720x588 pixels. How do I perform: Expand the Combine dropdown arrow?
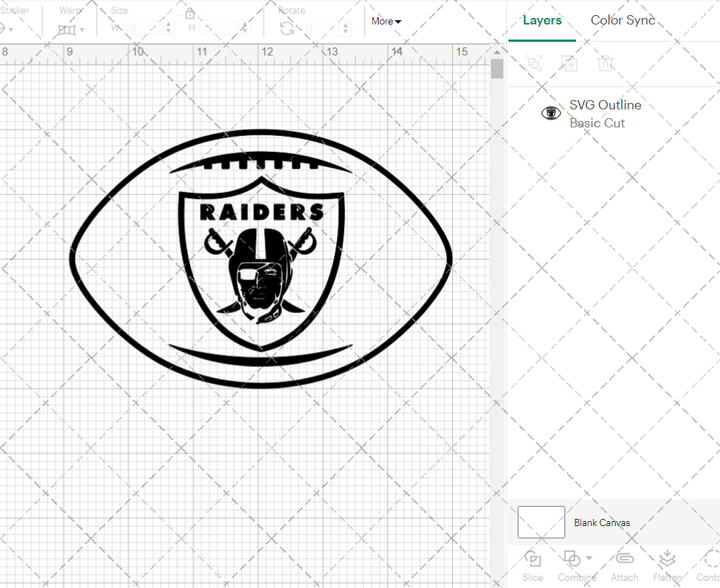(589, 558)
